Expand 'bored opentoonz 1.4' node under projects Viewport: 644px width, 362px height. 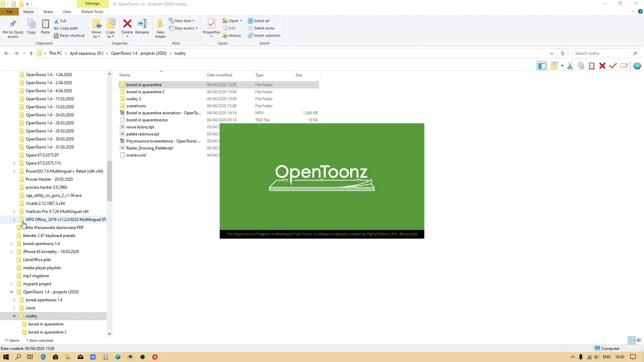click(x=14, y=300)
